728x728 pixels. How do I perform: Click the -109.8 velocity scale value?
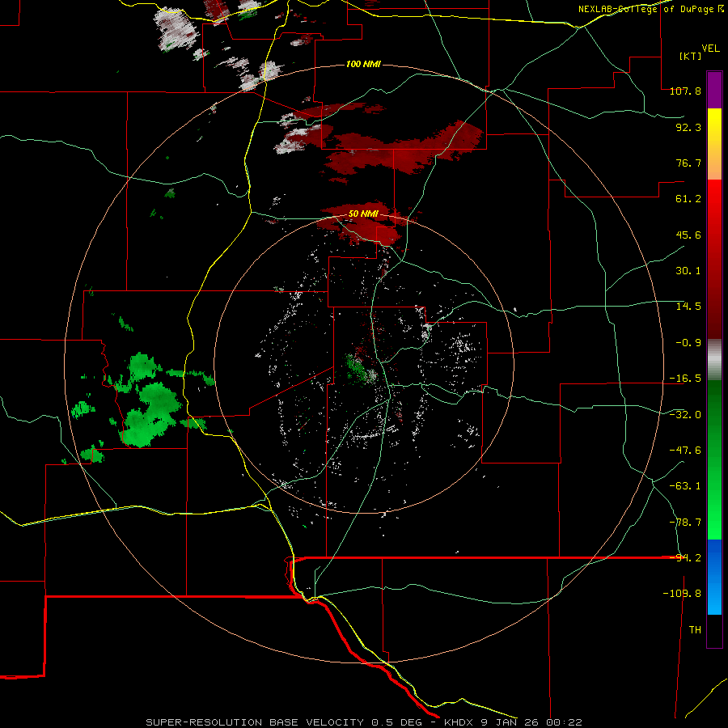pyautogui.click(x=682, y=594)
